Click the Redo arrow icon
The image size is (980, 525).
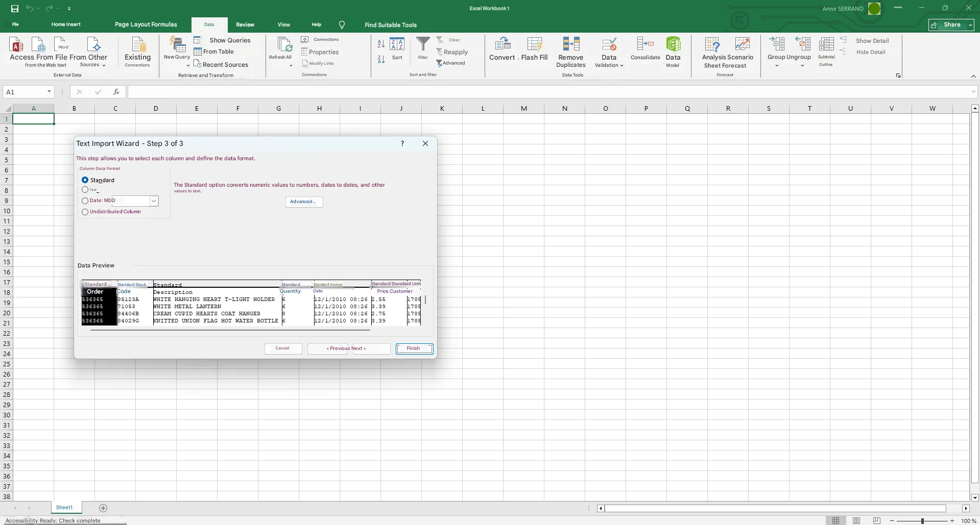point(49,9)
